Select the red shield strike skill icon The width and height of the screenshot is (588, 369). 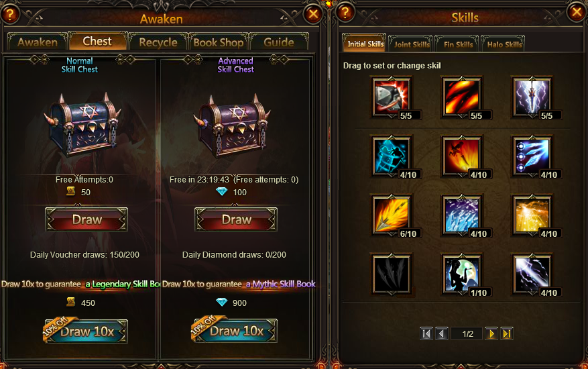392,97
